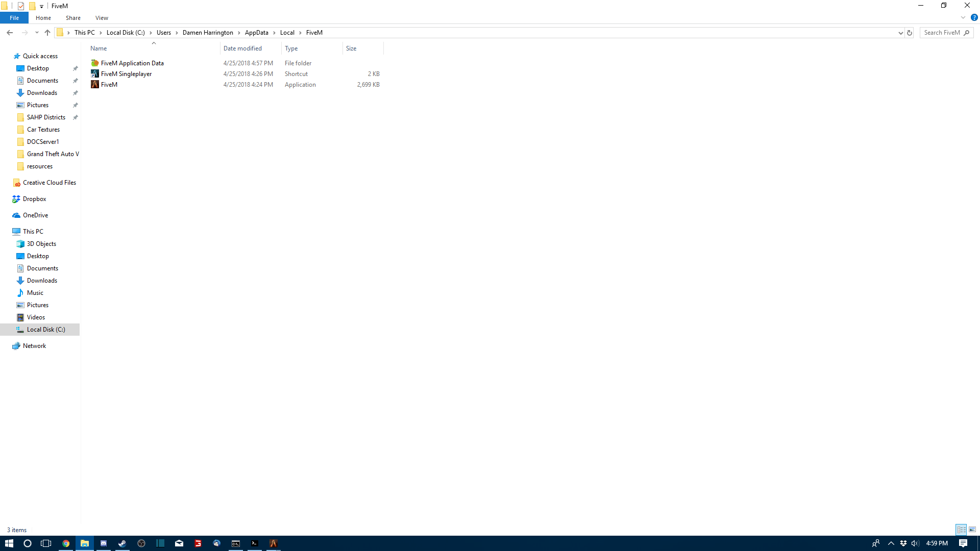Screen dimensions: 980x551
Task: Open the volume control in system tray
Action: click(915, 543)
